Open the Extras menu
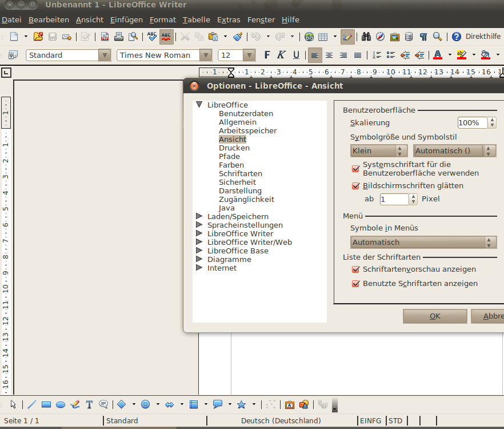This screenshot has width=504, height=429. [229, 19]
